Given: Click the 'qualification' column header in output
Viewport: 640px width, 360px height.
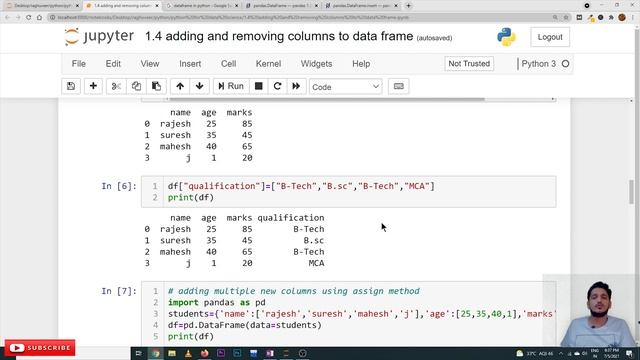Looking at the screenshot, I should tap(291, 218).
